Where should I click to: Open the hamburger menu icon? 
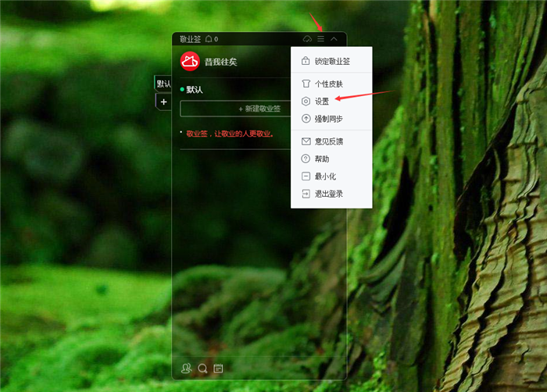[x=320, y=38]
